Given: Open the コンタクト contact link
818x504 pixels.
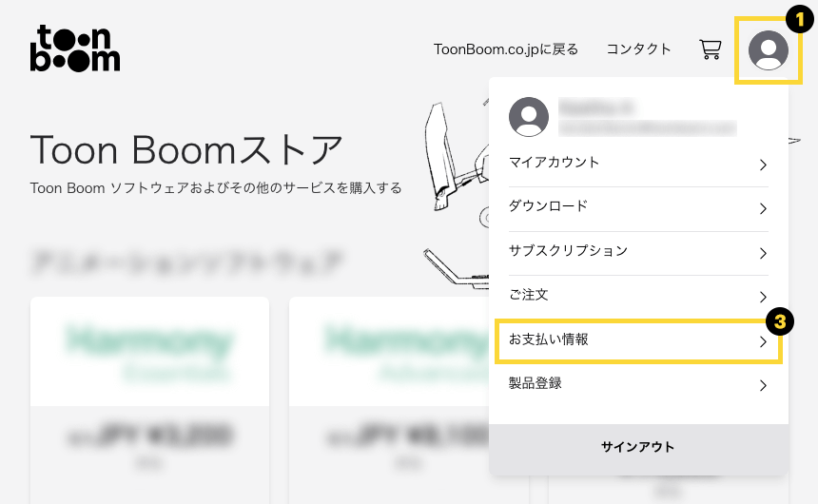Looking at the screenshot, I should tap(638, 49).
